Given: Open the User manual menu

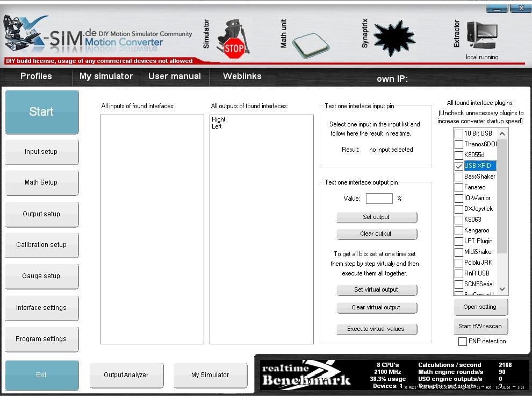Looking at the screenshot, I should pos(175,76).
